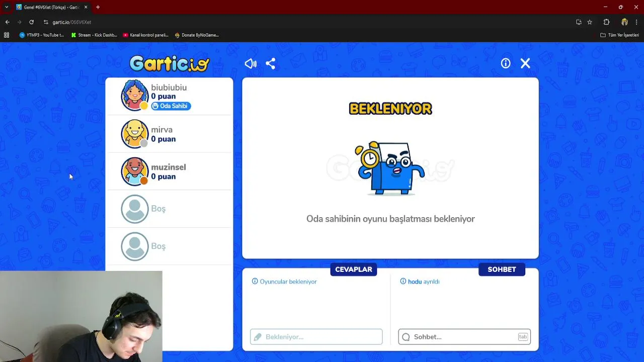Click the browser back arrow
This screenshot has height=362, width=644.
pos(7,22)
